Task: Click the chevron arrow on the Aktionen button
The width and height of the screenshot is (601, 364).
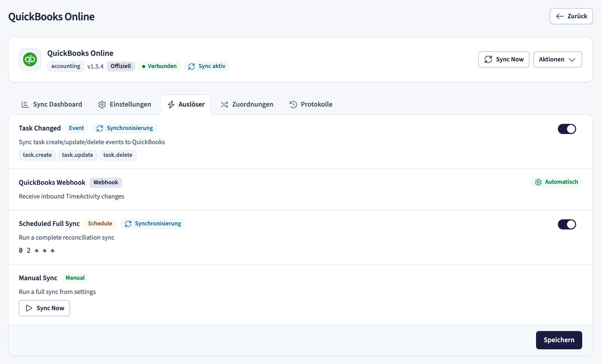Action: tap(572, 60)
